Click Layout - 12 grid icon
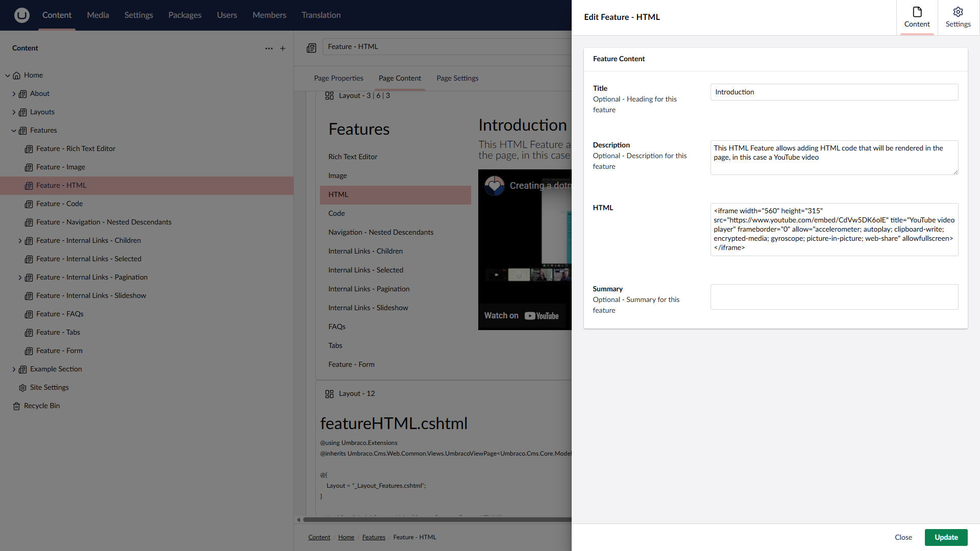Image resolution: width=980 pixels, height=551 pixels. coord(329,394)
